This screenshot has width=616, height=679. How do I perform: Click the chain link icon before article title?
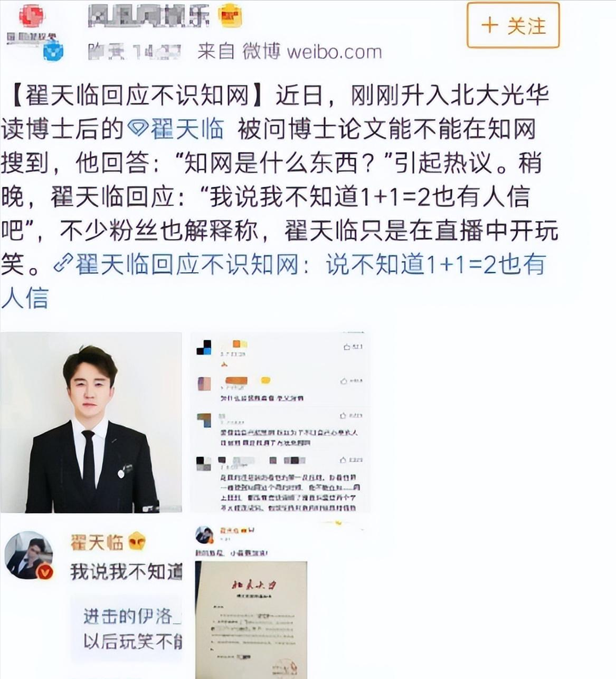[x=63, y=264]
